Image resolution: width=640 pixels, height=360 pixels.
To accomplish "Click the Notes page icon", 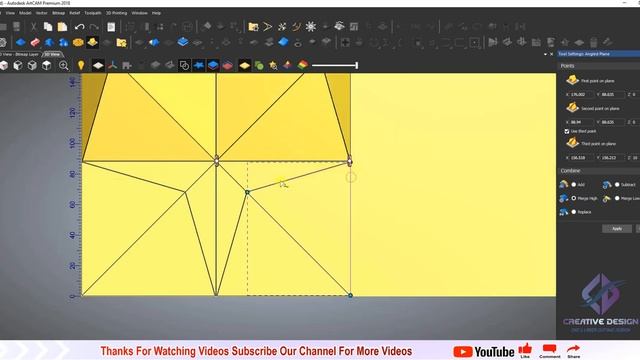I will pyautogui.click(x=111, y=27).
